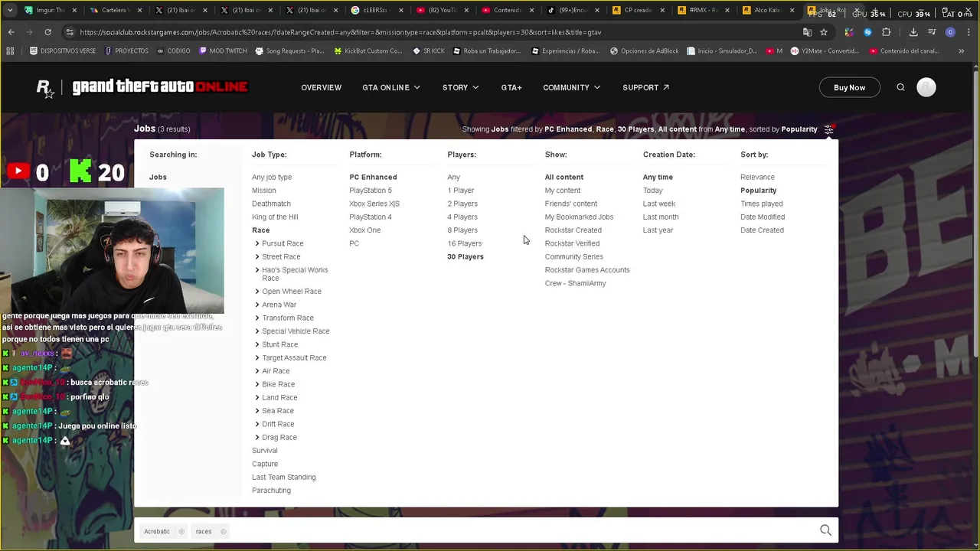This screenshot has width=980, height=551.
Task: Select Rockstar Games Accounts show filter
Action: coord(587,270)
